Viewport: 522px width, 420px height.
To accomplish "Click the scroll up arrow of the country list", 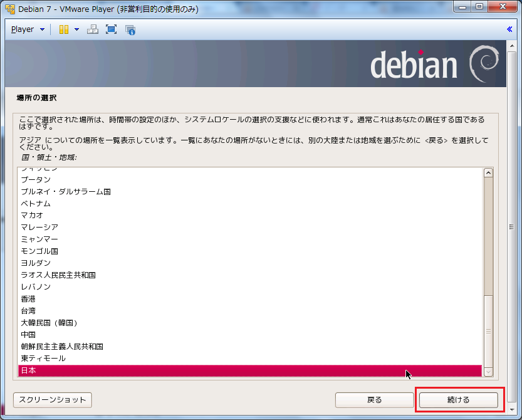I will click(488, 173).
